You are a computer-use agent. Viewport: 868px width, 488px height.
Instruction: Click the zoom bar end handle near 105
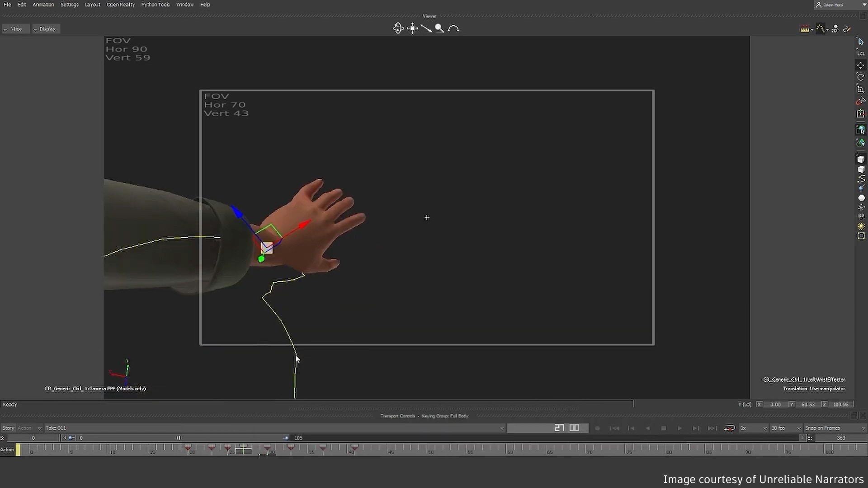point(286,438)
